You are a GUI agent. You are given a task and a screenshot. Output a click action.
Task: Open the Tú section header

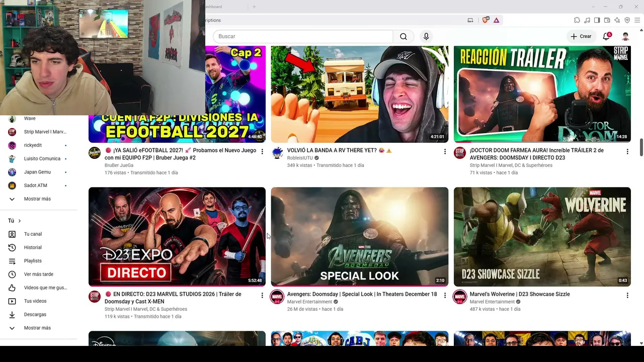point(15,221)
